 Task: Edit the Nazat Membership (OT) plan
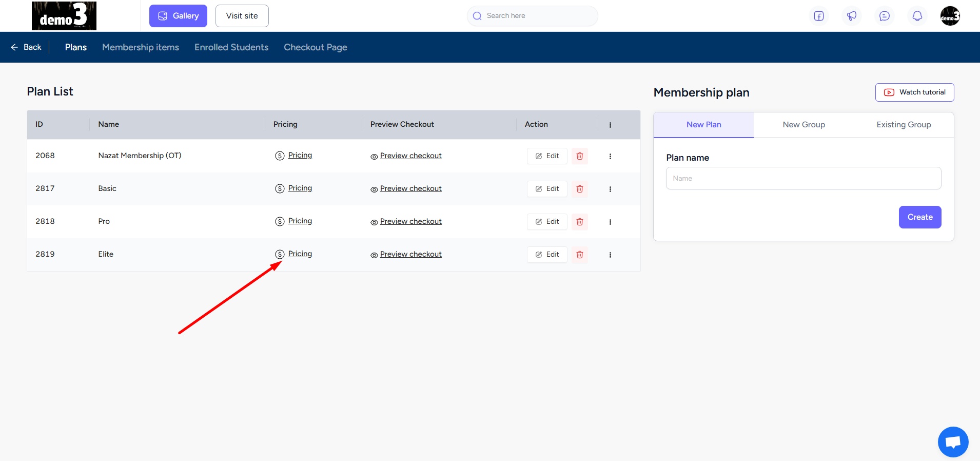point(547,156)
